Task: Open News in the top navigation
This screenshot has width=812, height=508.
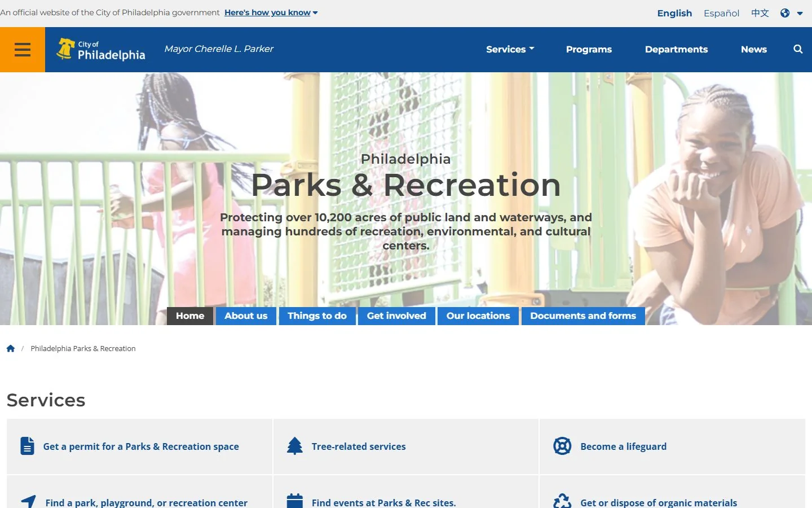Action: pos(754,49)
